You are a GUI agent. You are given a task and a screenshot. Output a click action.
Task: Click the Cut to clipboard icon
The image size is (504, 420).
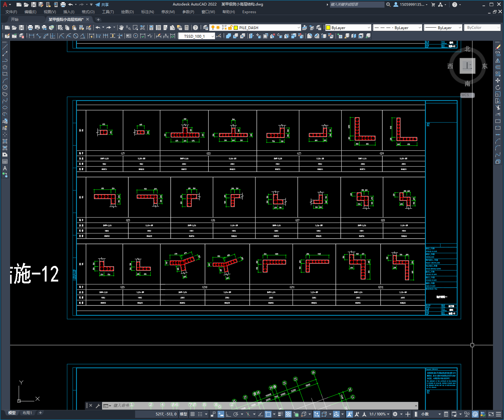tap(60, 28)
